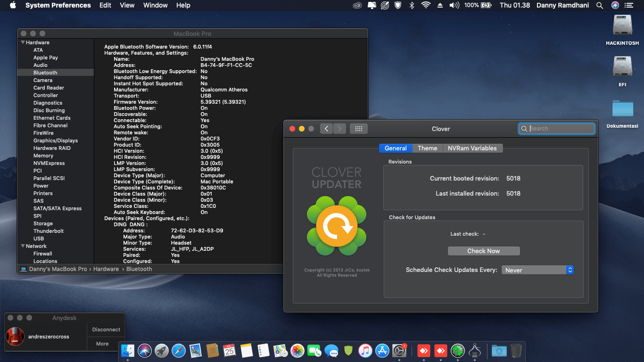Click the eject icon in menu bar
644x362 pixels.
(440, 5)
